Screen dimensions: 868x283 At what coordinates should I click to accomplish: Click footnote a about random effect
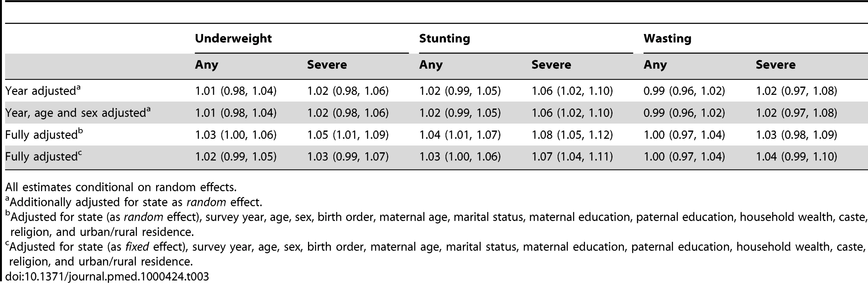(x=134, y=202)
